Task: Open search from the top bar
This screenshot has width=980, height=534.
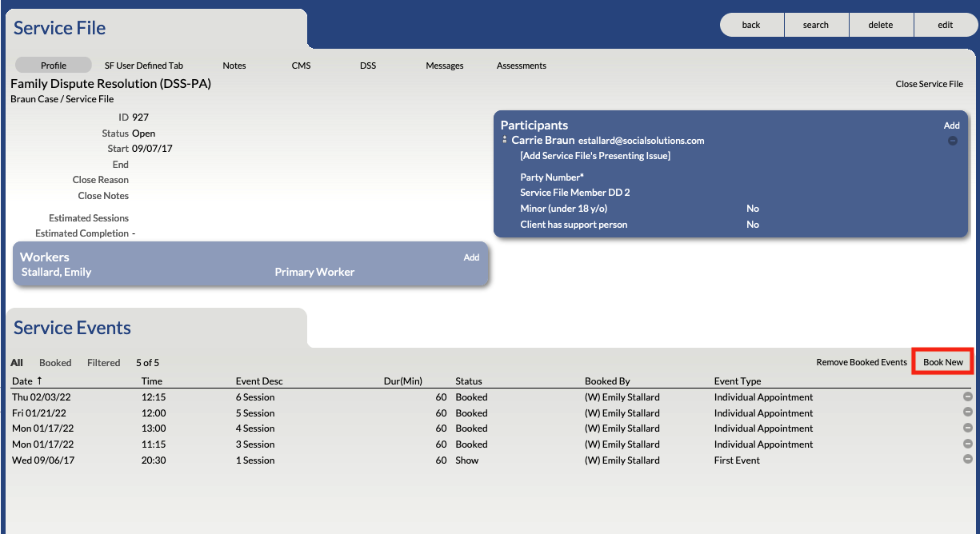Action: pyautogui.click(x=816, y=25)
